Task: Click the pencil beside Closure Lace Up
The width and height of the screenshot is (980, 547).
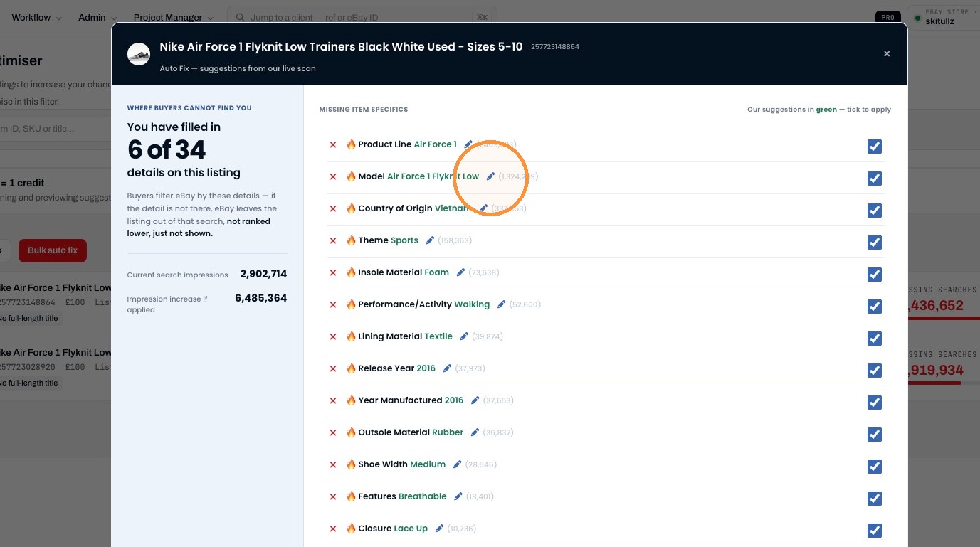Action: [439, 529]
